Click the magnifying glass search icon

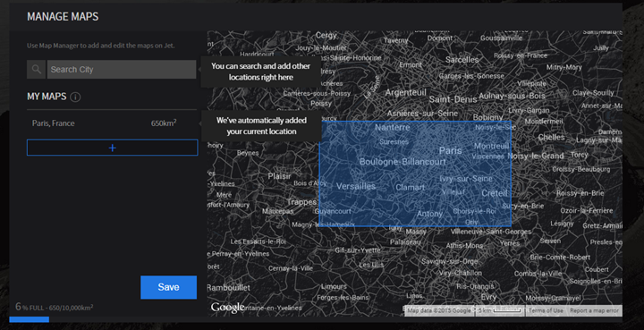tap(36, 70)
